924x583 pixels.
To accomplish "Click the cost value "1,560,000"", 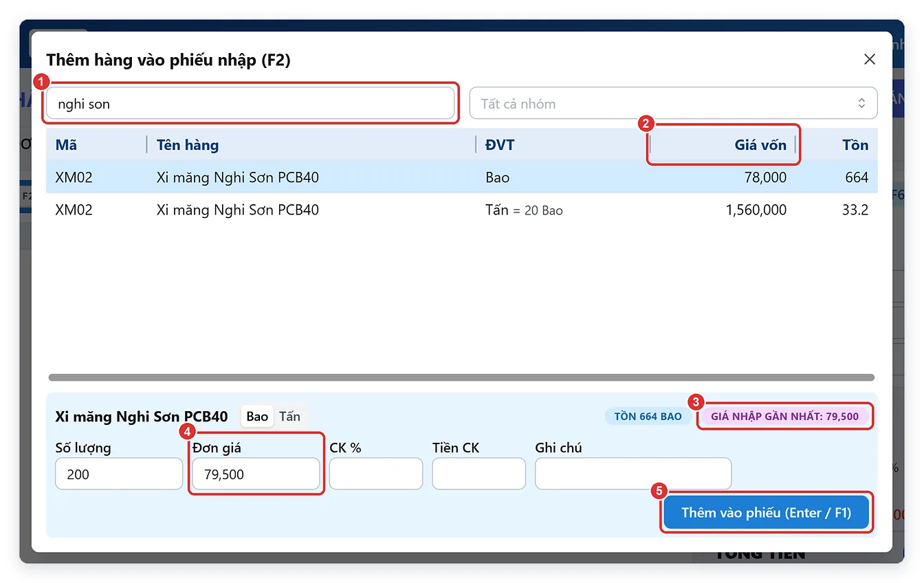I will [x=756, y=210].
